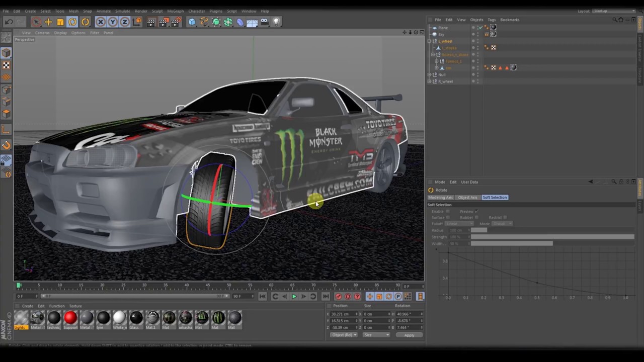Switch to the Object Axis tab
The width and height of the screenshot is (644, 362).
(x=467, y=198)
